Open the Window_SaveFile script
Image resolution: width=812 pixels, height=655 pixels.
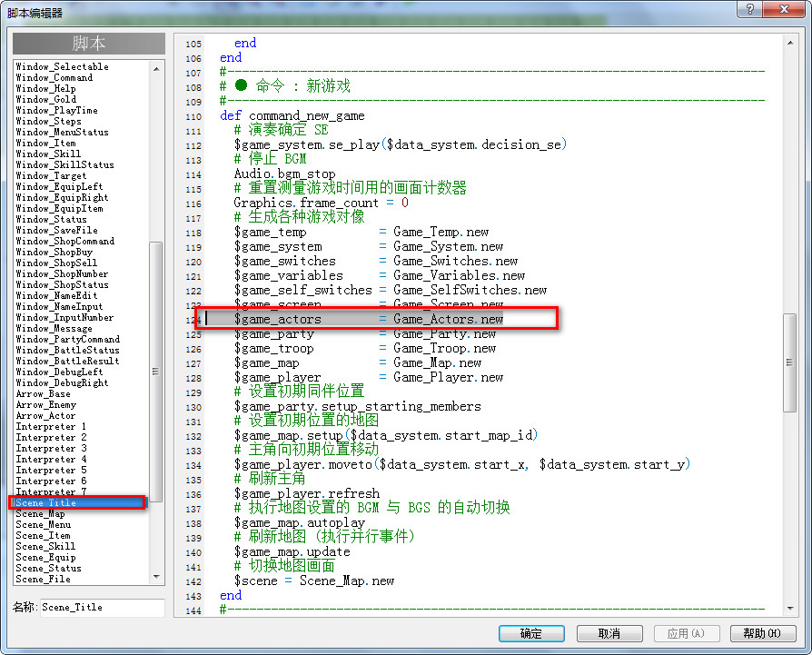[x=56, y=230]
